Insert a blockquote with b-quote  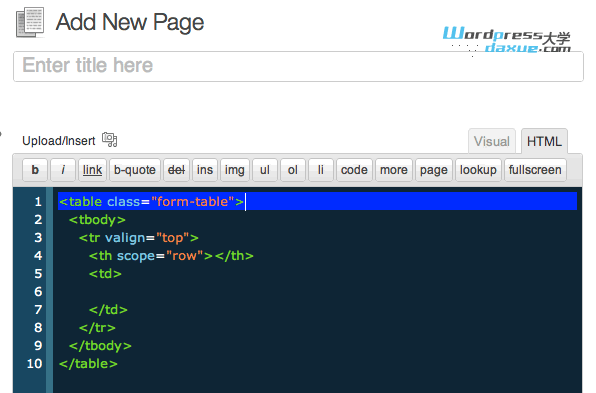pyautogui.click(x=135, y=170)
